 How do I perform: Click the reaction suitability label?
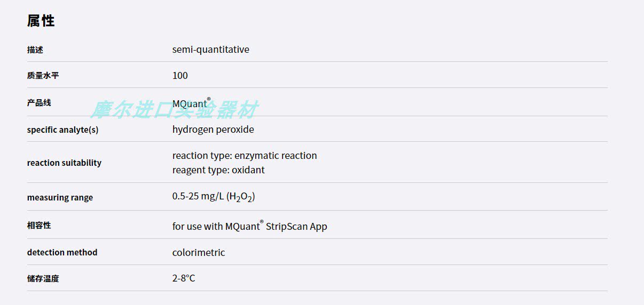64,163
